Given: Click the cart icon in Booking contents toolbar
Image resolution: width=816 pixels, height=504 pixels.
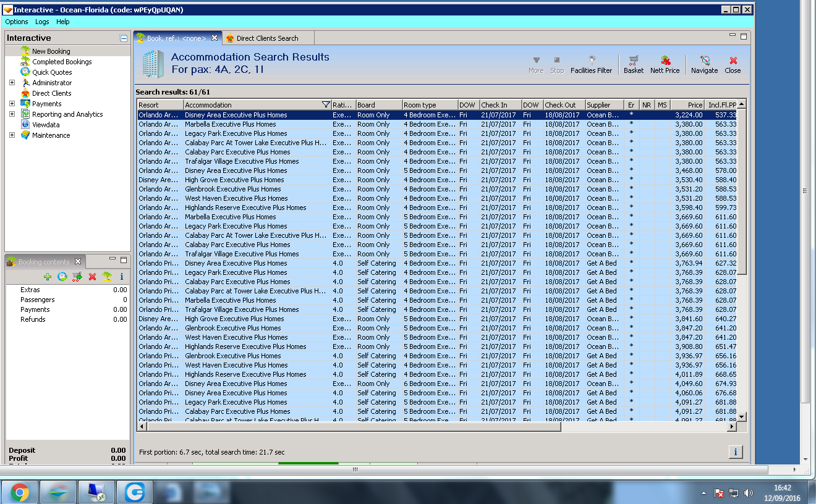Looking at the screenshot, I should [x=77, y=277].
